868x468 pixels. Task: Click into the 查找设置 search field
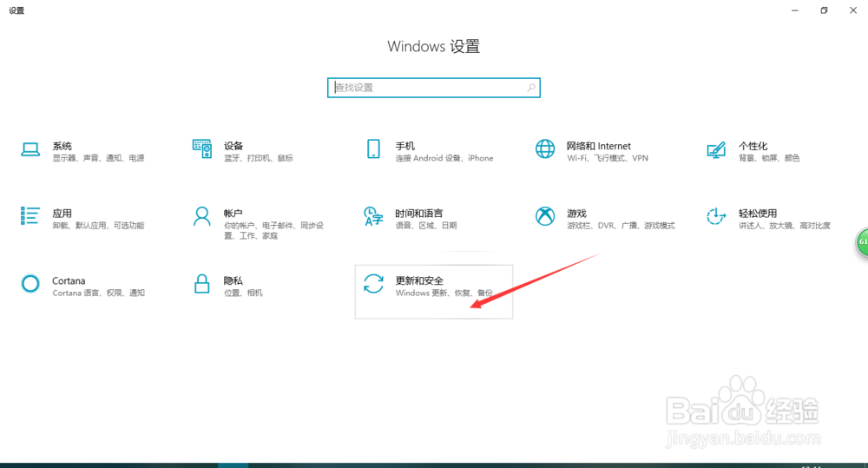pyautogui.click(x=433, y=88)
